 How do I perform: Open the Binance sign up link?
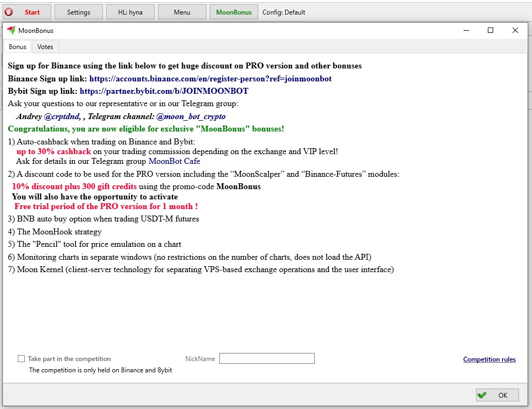tap(210, 79)
